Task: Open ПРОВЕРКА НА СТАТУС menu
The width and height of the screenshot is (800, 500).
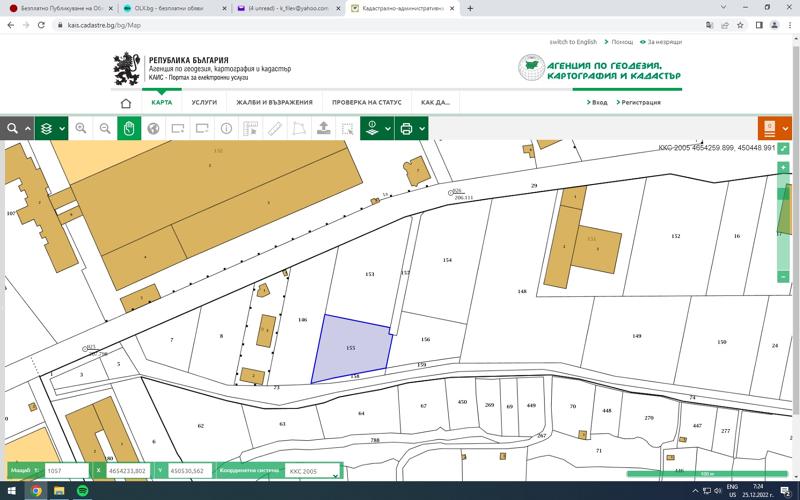Action: point(367,102)
